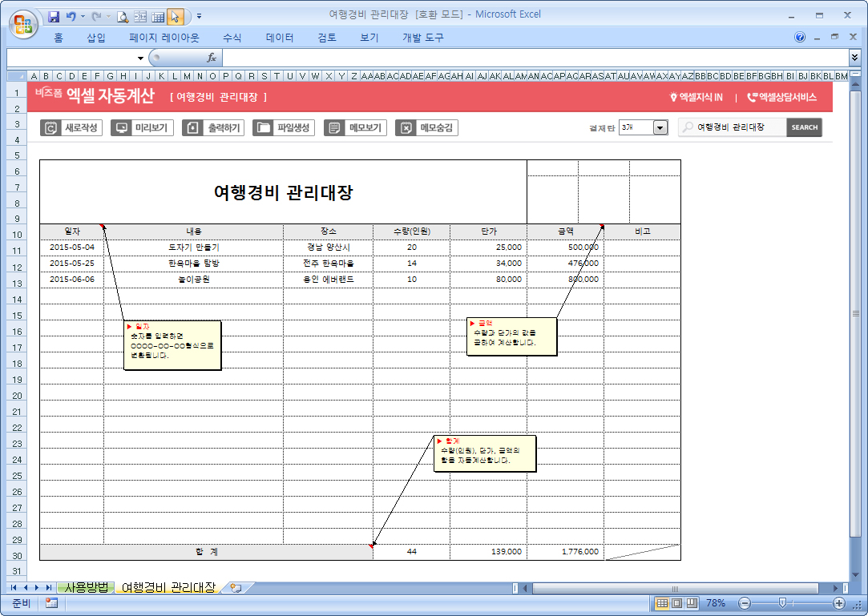The height and width of the screenshot is (616, 868).
Task: Open Print Preview from quick access toolbar
Action: coord(123,17)
